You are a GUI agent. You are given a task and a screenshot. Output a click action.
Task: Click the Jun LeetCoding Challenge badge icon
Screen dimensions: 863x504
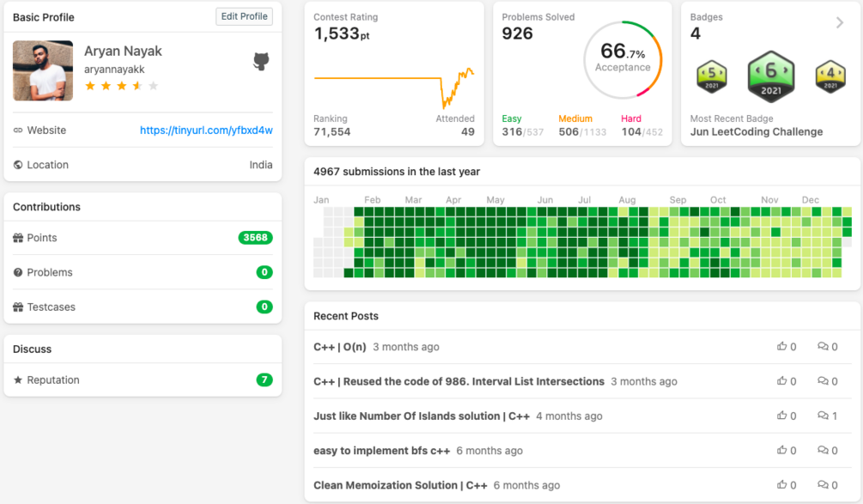770,76
